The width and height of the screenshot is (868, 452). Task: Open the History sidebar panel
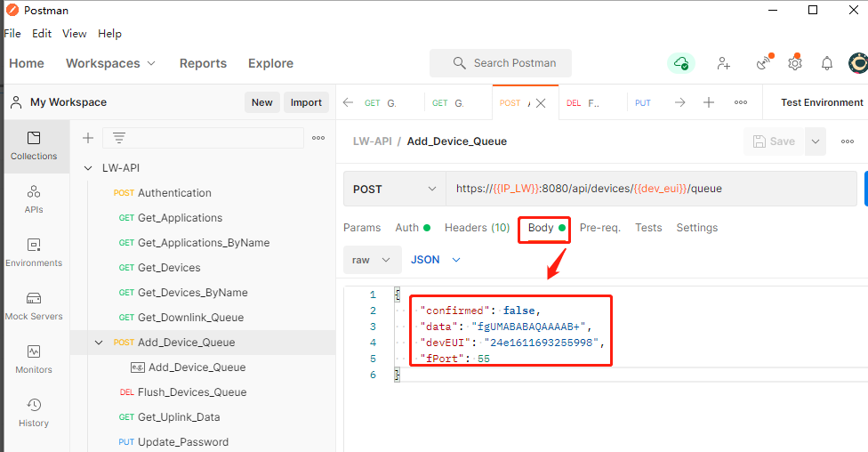tap(34, 413)
